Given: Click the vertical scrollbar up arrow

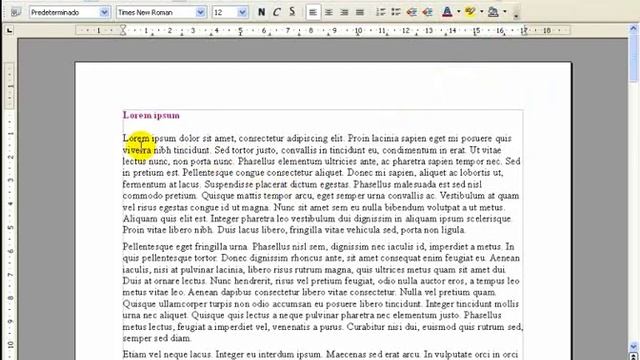Looking at the screenshot, I should coord(633,29).
